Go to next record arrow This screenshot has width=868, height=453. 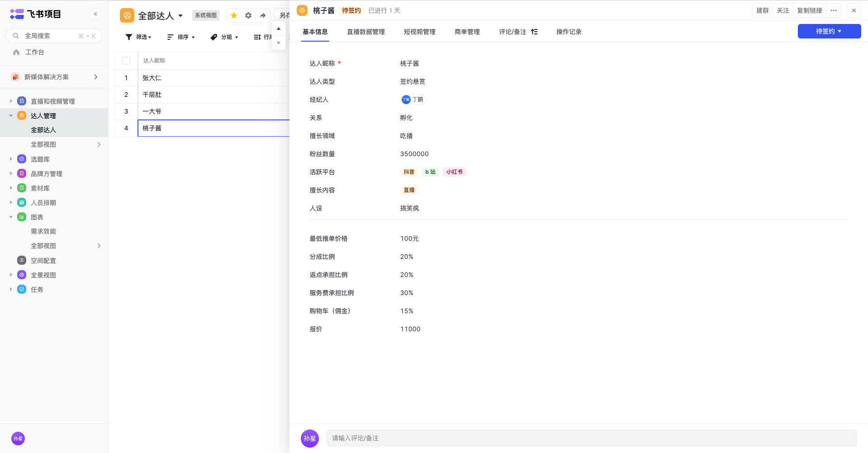tap(279, 43)
